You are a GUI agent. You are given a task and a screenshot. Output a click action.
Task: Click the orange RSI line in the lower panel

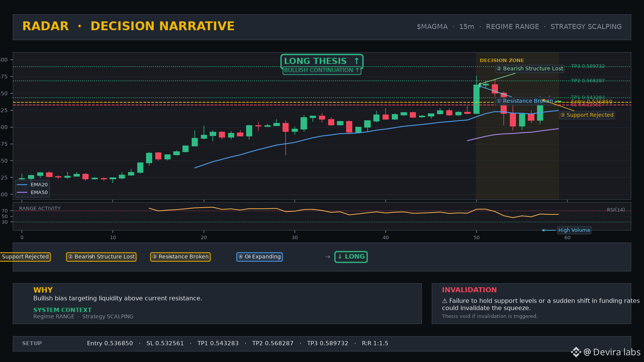coord(353,213)
